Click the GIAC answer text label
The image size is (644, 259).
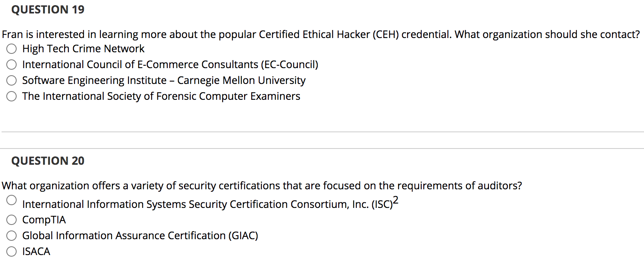pyautogui.click(x=140, y=235)
